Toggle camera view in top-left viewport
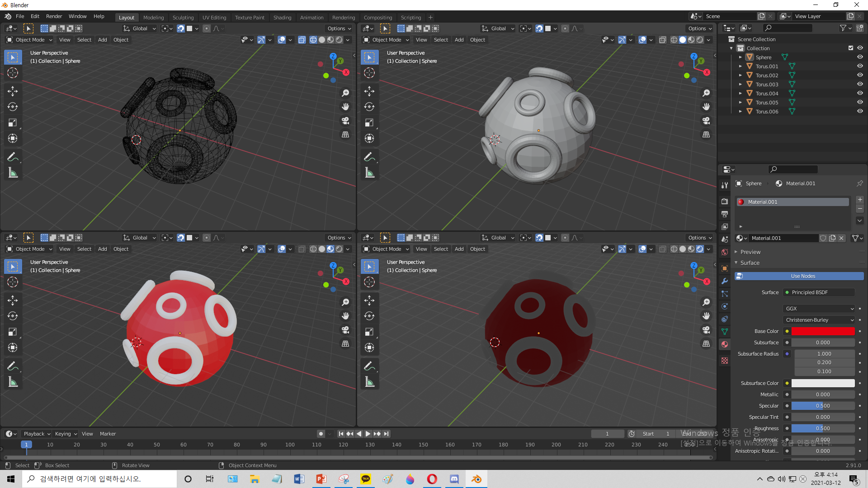 coord(345,121)
